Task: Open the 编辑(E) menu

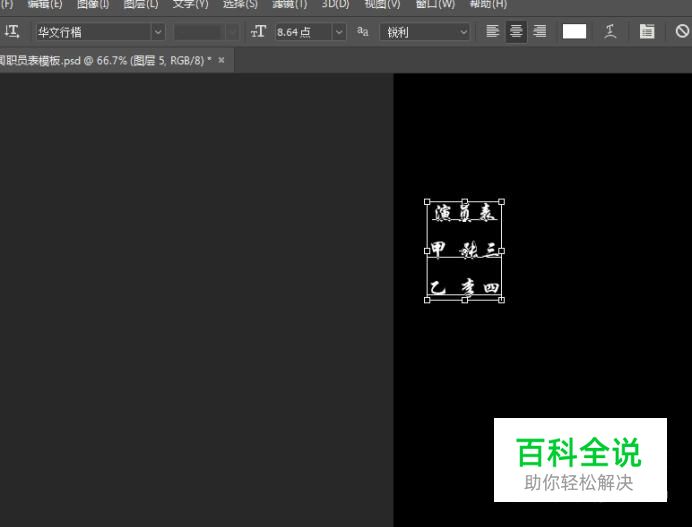Action: tap(45, 4)
